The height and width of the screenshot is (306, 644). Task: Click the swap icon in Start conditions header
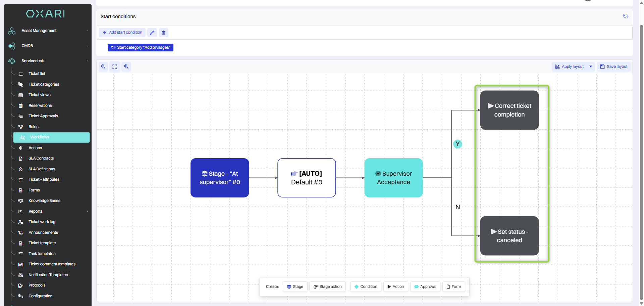tap(625, 16)
